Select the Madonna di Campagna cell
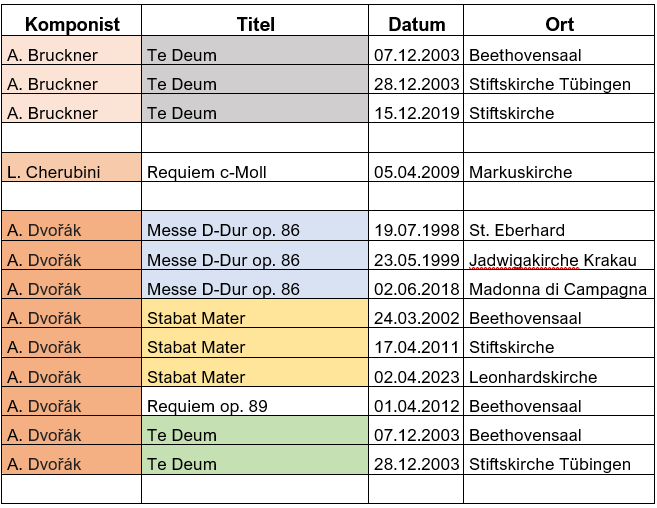The height and width of the screenshot is (508, 657). click(559, 289)
